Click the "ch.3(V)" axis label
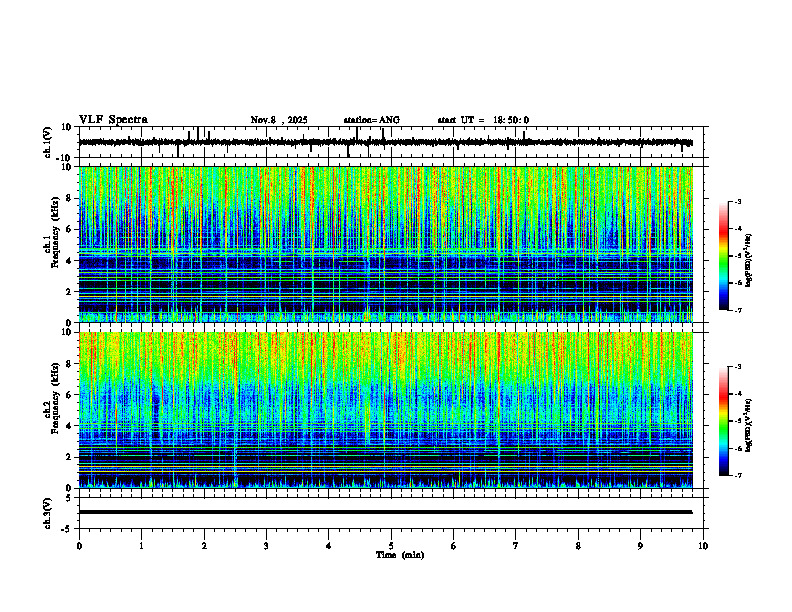 click(x=48, y=513)
